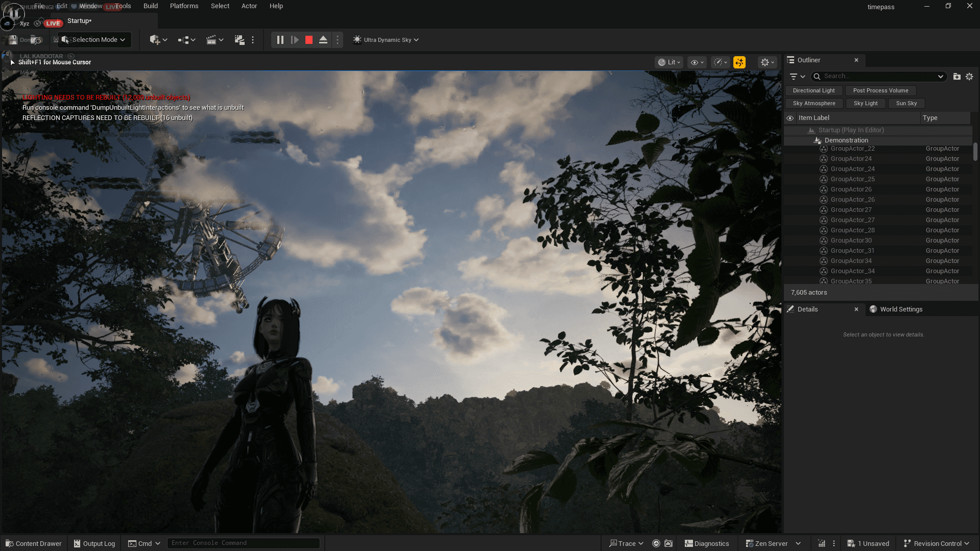This screenshot has width=980, height=551.
Task: Open Outliner settings gear
Action: (969, 77)
